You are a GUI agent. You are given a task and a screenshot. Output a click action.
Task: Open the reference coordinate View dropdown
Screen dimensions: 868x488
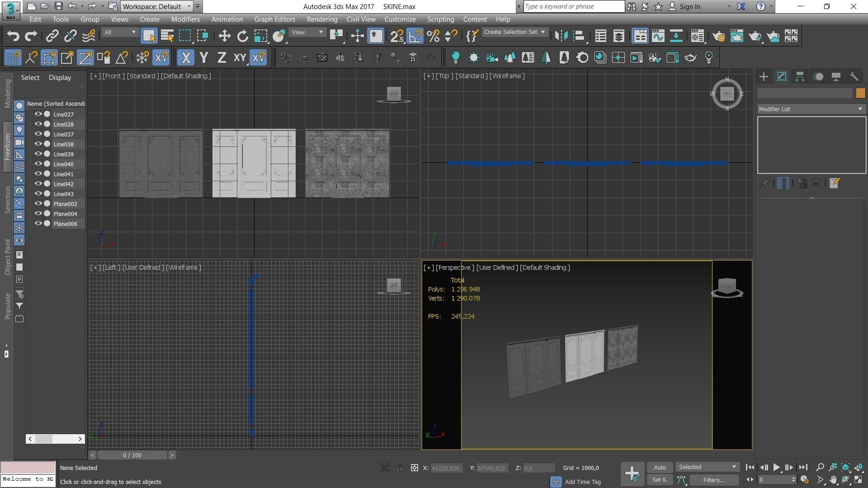[x=307, y=33]
